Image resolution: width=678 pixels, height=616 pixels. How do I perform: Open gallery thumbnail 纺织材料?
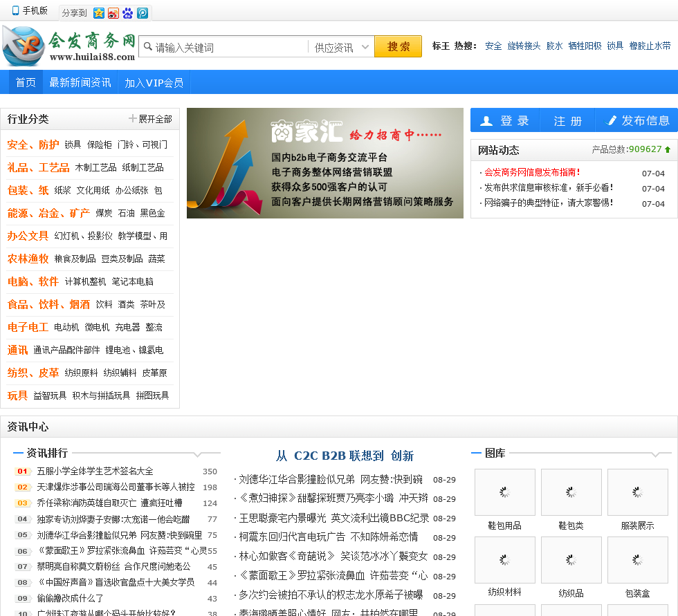pyautogui.click(x=504, y=560)
